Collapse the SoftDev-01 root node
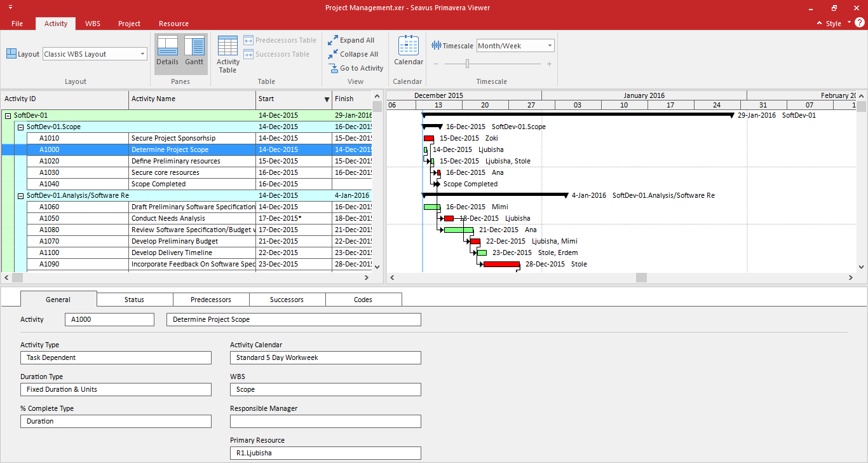This screenshot has width=868, height=463. pos(8,116)
